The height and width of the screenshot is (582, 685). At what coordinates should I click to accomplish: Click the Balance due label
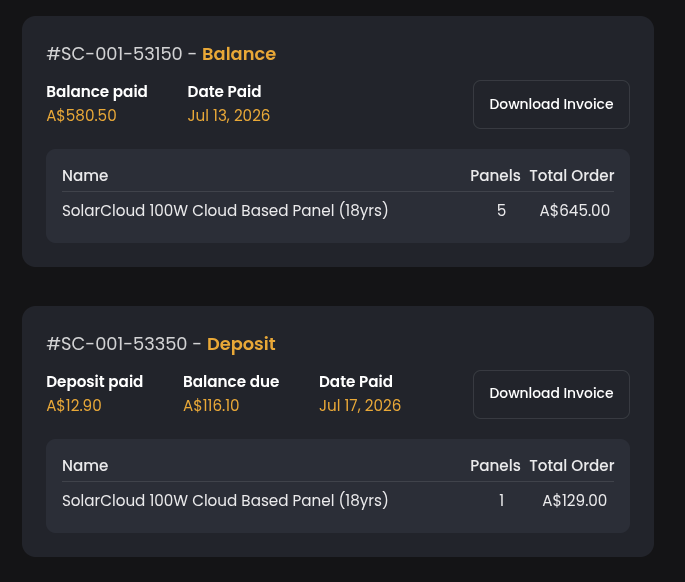pos(231,382)
